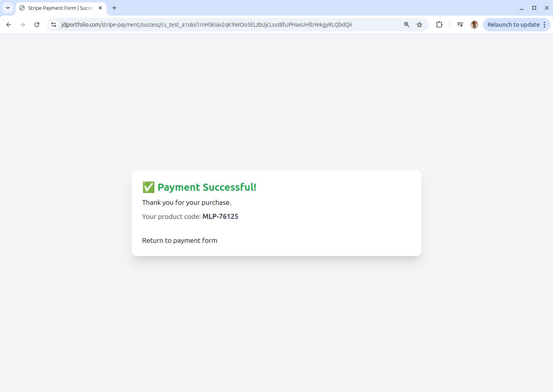Bookmark this page with the star icon

(x=419, y=25)
